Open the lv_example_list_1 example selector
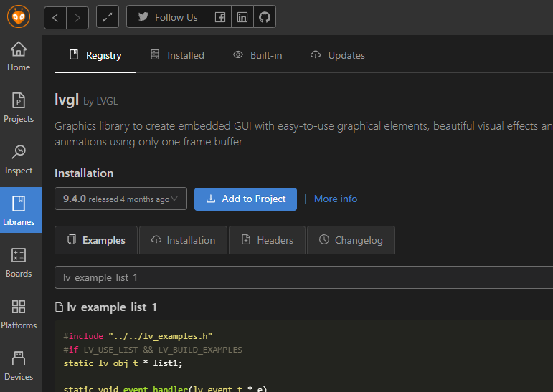This screenshot has width=553, height=392. 303,277
